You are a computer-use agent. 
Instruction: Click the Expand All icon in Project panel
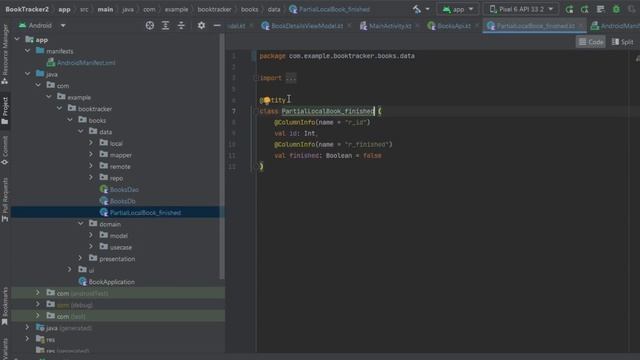pyautogui.click(x=165, y=25)
